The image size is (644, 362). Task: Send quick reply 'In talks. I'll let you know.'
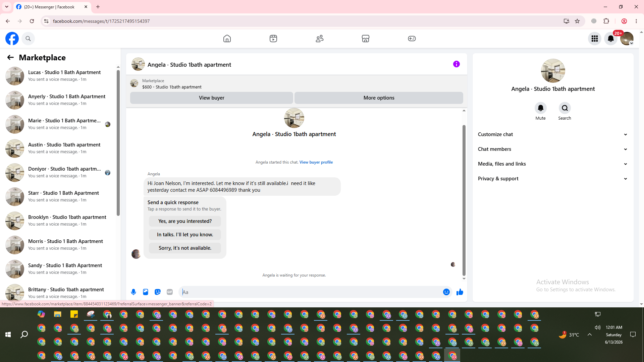pyautogui.click(x=185, y=235)
